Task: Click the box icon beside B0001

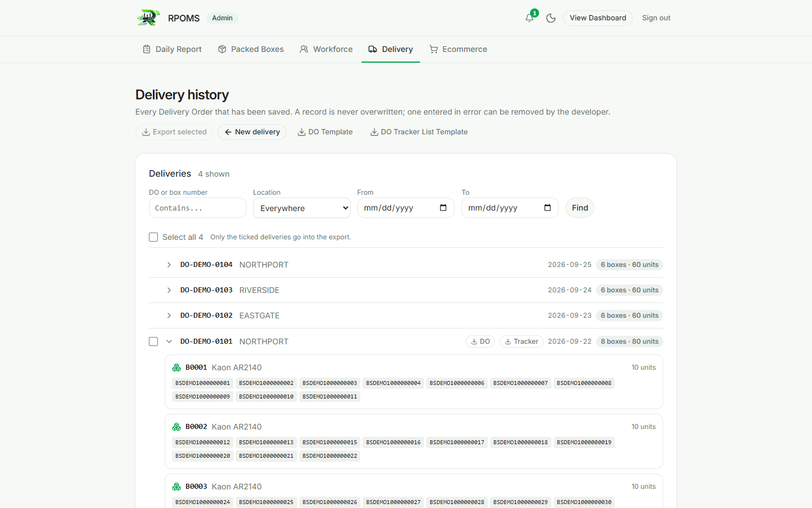Action: (176, 367)
